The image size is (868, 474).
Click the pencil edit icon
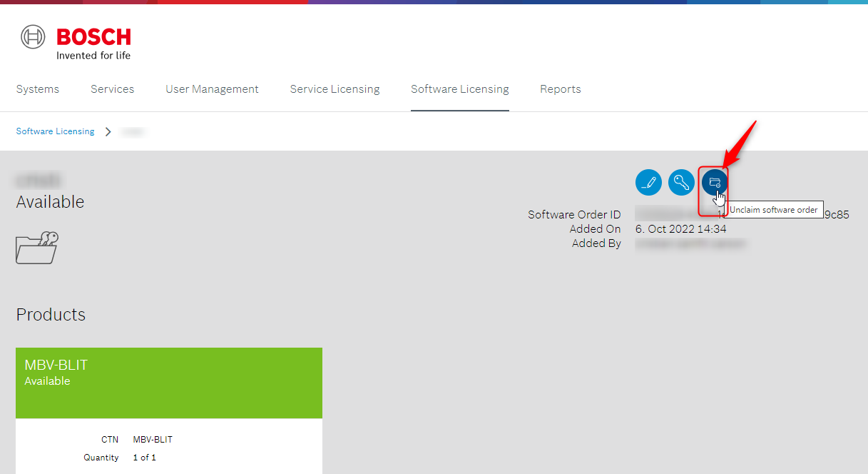[648, 183]
